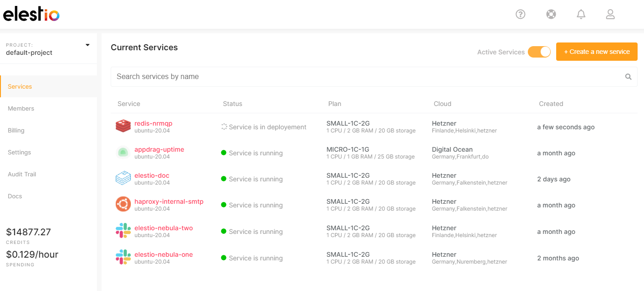Viewport: 644px width, 291px height.
Task: Open notifications bell icon
Action: tap(581, 14)
